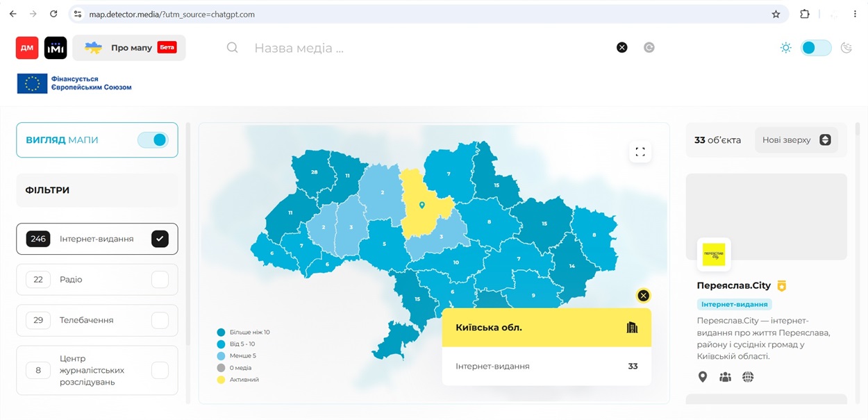Image resolution: width=868 pixels, height=420 pixels.
Task: Click '0 медіа' grey legend swatch
Action: pos(221,368)
